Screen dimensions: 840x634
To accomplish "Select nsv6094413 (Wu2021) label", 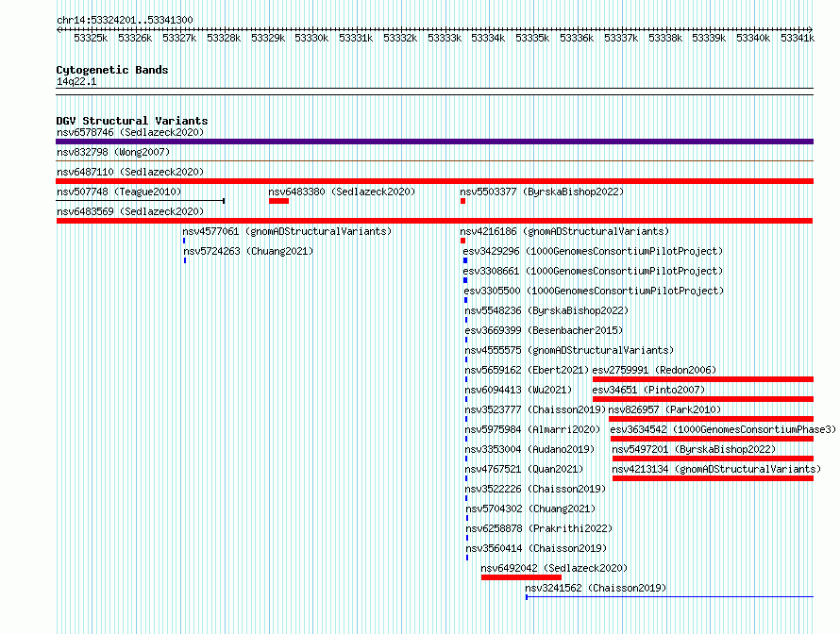I will (518, 390).
